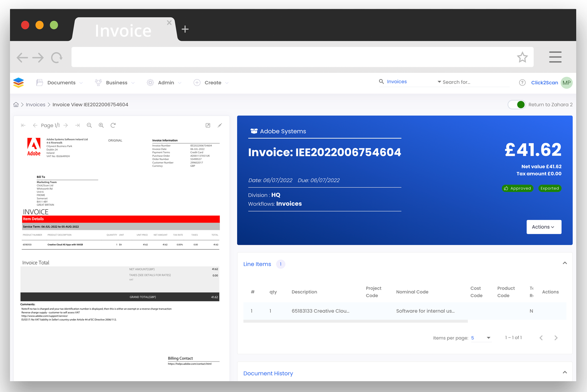Jump to the last page of the document

[78, 125]
